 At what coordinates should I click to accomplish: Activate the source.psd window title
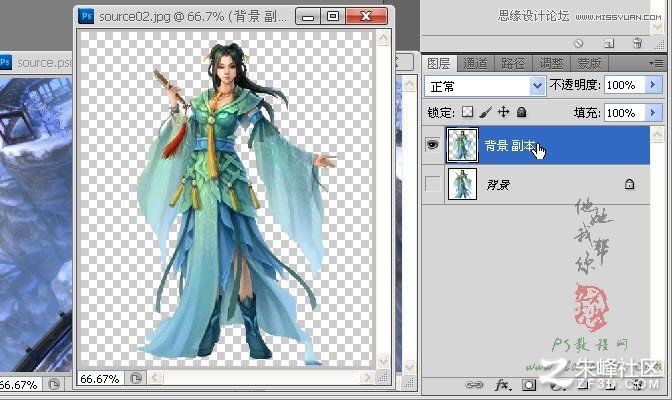[45, 63]
